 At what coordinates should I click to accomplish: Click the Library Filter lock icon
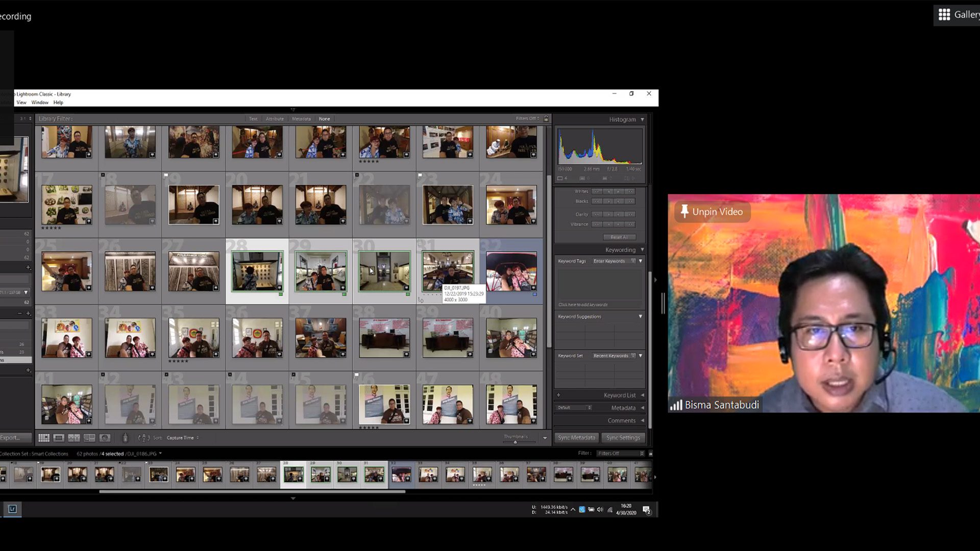point(546,118)
